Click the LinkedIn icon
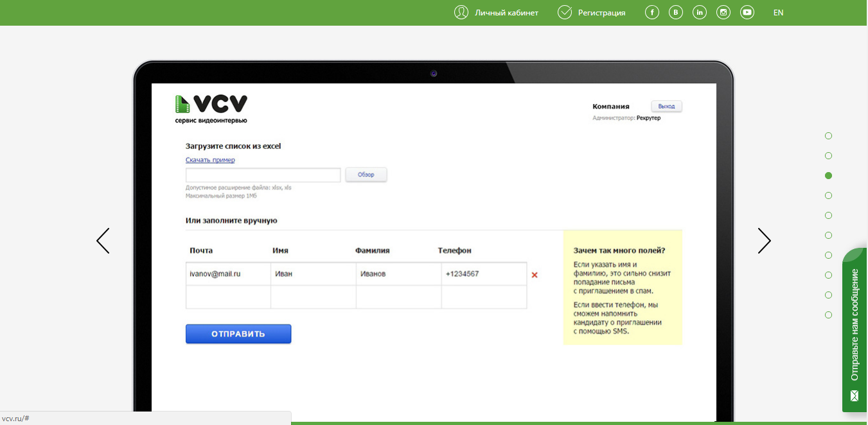Screen dimensions: 868x425 point(700,12)
